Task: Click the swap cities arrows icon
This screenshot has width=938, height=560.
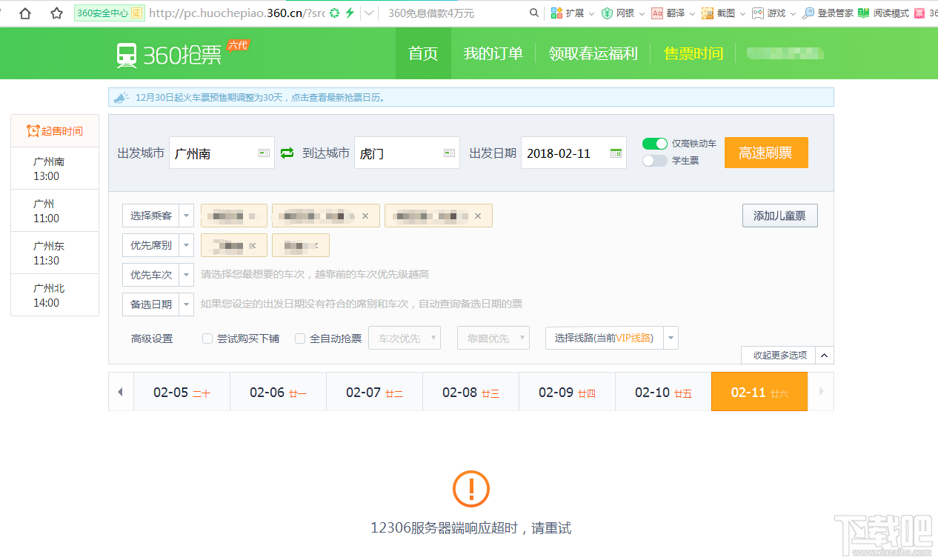Action: (287, 153)
